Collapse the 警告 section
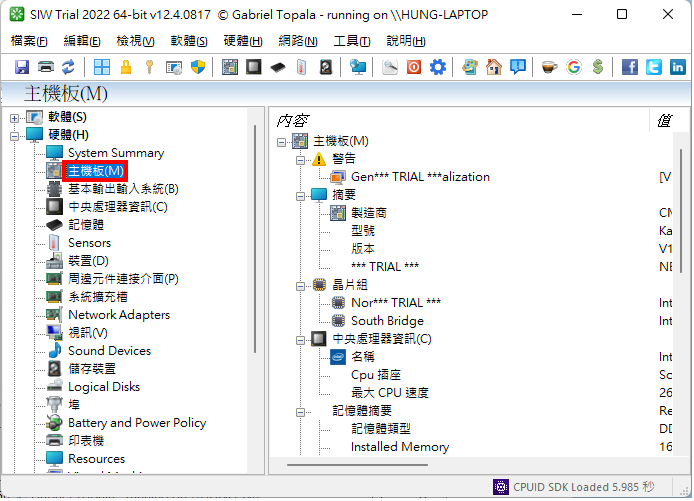The height and width of the screenshot is (501, 694). click(x=300, y=160)
